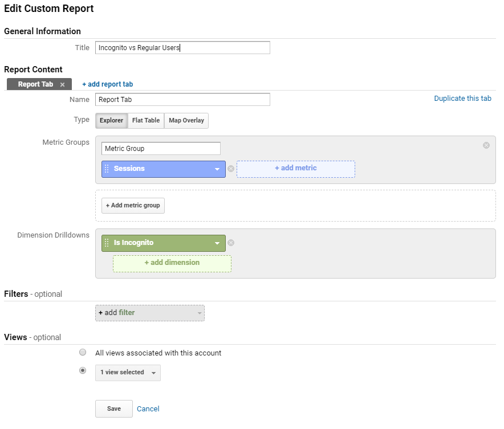The width and height of the screenshot is (504, 429).
Task: Delete the Sessions metric using its x icon
Action: click(231, 169)
